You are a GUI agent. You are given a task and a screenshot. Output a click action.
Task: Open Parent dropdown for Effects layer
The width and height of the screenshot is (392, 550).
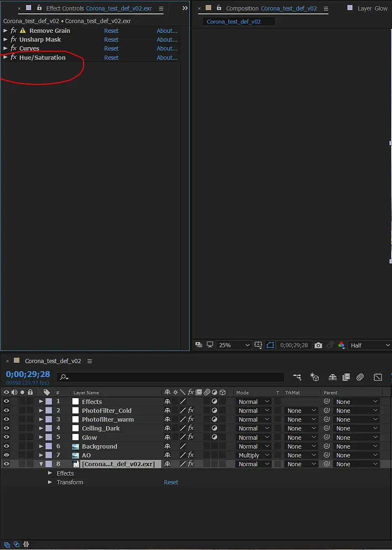click(357, 401)
